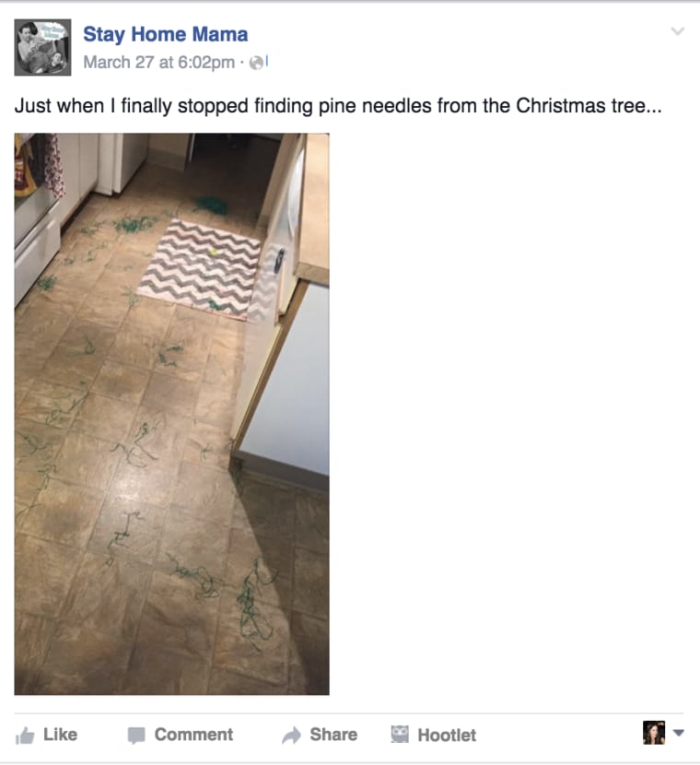Click the post caption about pine needles
Image resolution: width=700 pixels, height=765 pixels.
pos(338,106)
